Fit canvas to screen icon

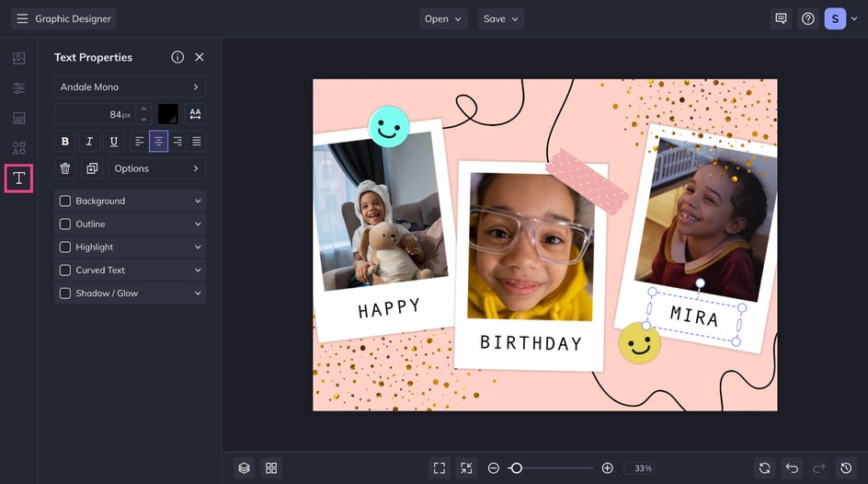point(439,468)
